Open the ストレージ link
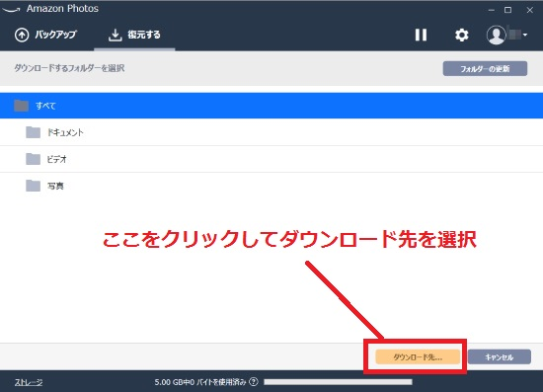The image size is (543, 392). coord(29,382)
